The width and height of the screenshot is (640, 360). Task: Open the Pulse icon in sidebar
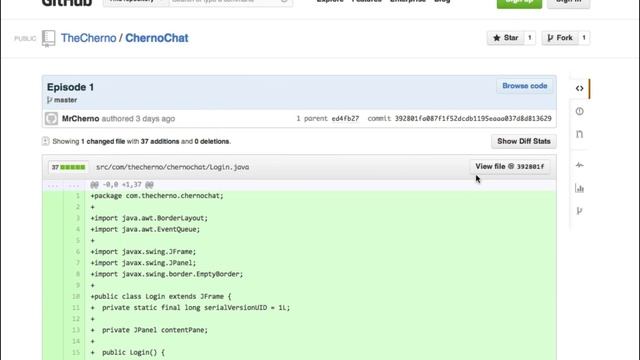(580, 165)
